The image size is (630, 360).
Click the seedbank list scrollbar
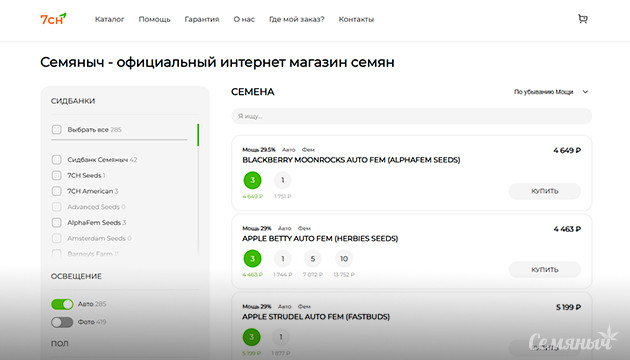pyautogui.click(x=198, y=135)
